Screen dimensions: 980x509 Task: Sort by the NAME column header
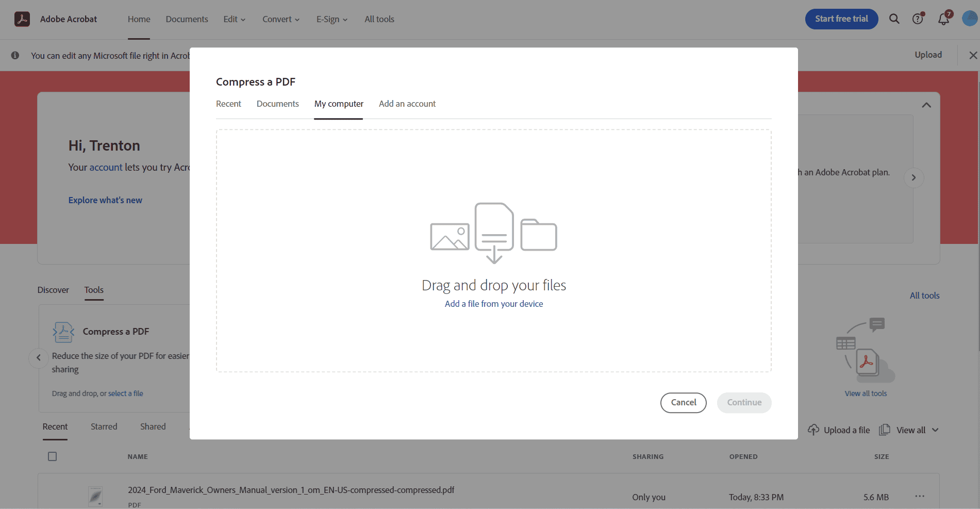138,457
